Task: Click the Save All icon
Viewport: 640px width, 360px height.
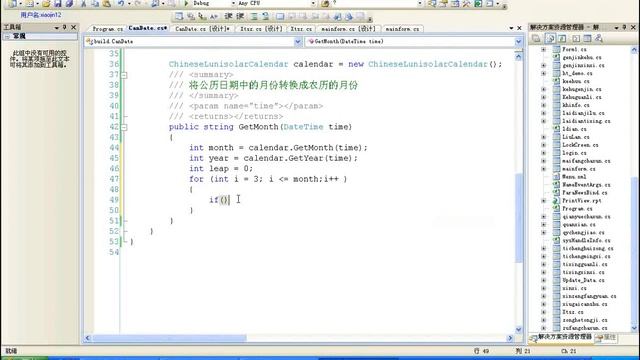Action: 69,4
